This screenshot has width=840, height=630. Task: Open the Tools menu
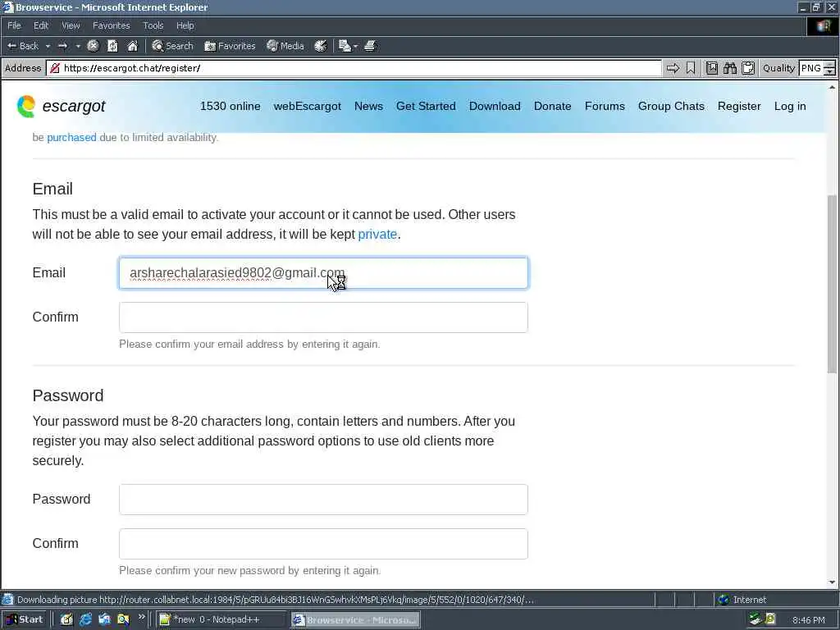153,25
